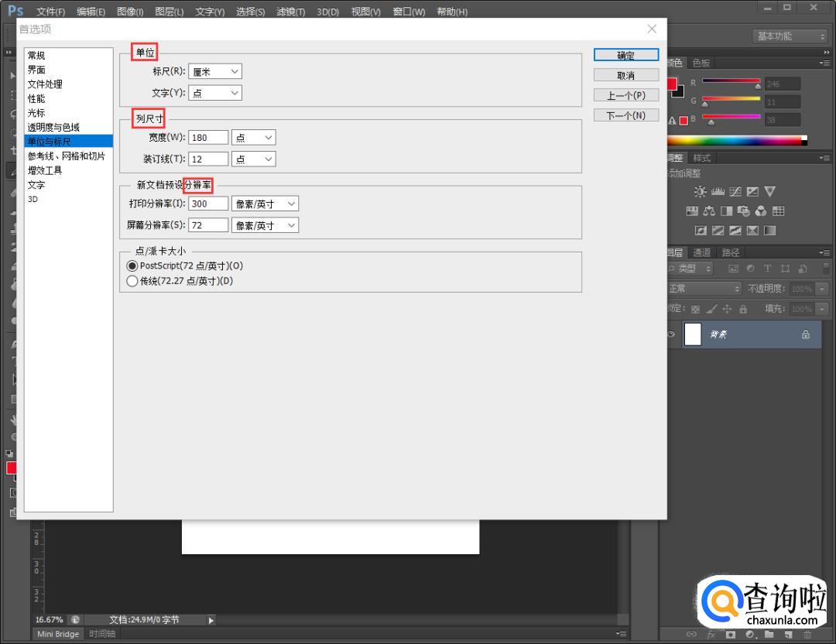Click the Vibrance triangle adjustment icon
The image size is (836, 644).
[769, 192]
